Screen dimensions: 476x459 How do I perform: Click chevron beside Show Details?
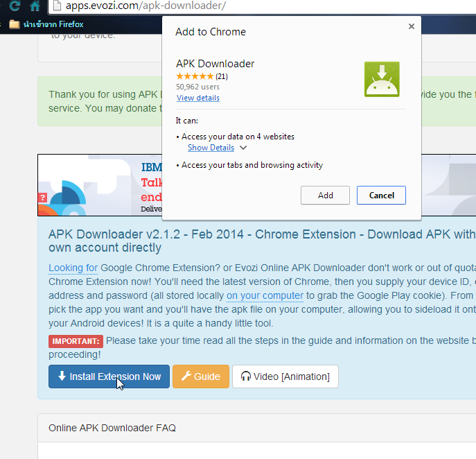point(243,148)
